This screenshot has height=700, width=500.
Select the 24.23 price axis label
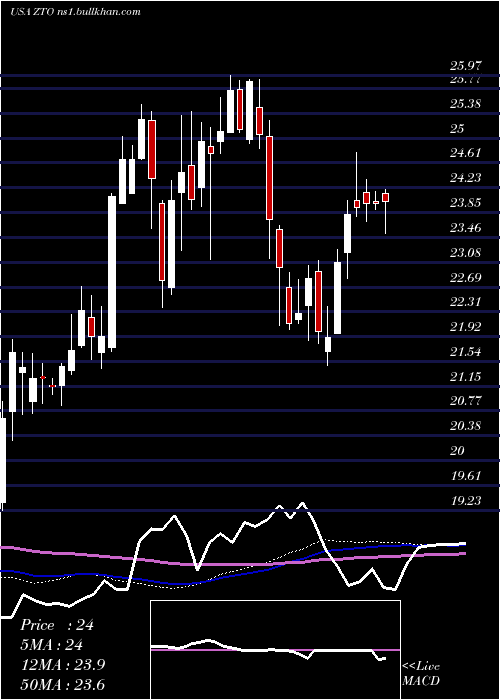tap(466, 178)
